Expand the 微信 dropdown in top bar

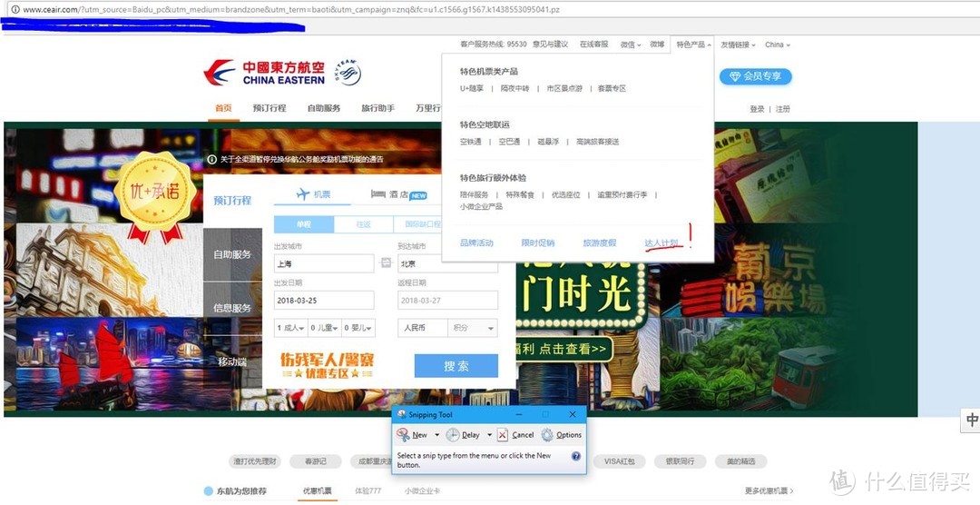tap(631, 45)
